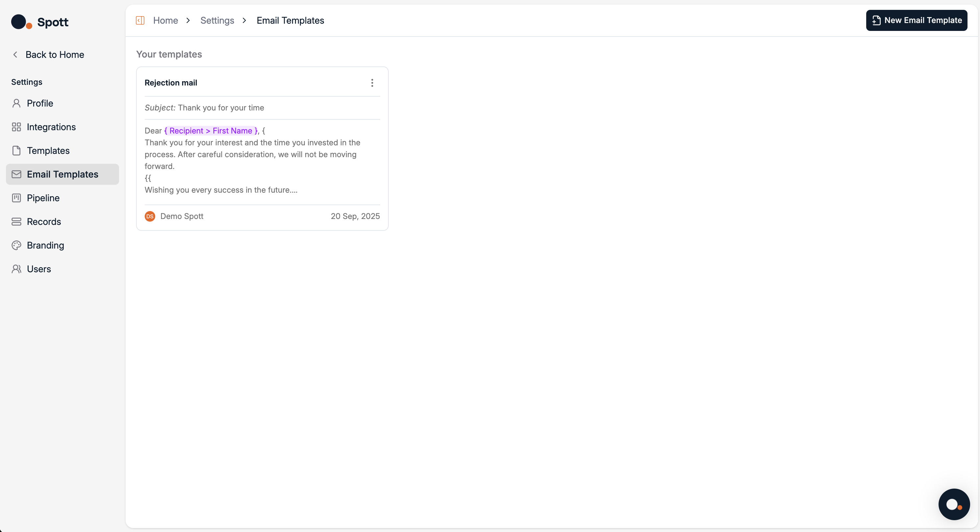Image resolution: width=980 pixels, height=532 pixels.
Task: Go to Home breadcrumb
Action: pos(165,20)
